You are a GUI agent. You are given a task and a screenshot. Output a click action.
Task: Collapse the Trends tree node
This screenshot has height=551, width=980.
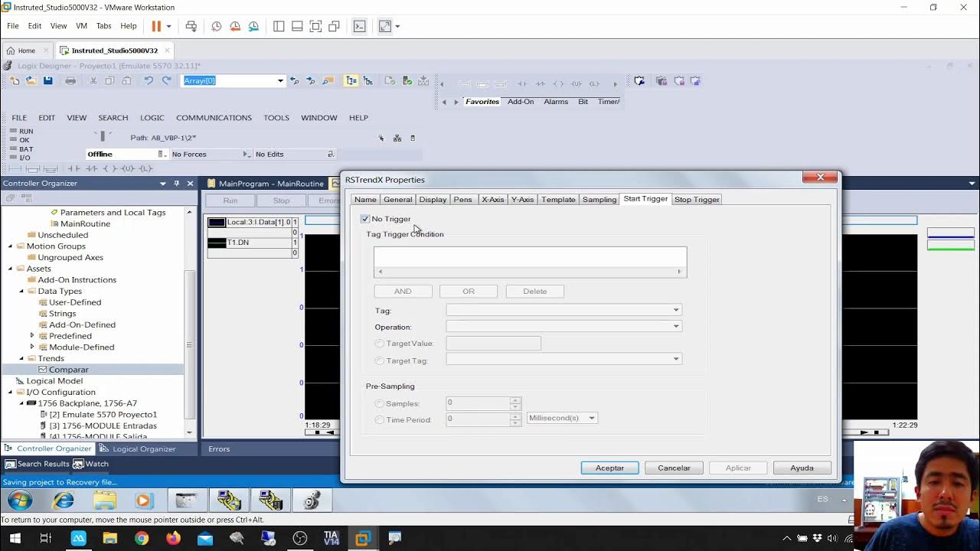point(21,358)
